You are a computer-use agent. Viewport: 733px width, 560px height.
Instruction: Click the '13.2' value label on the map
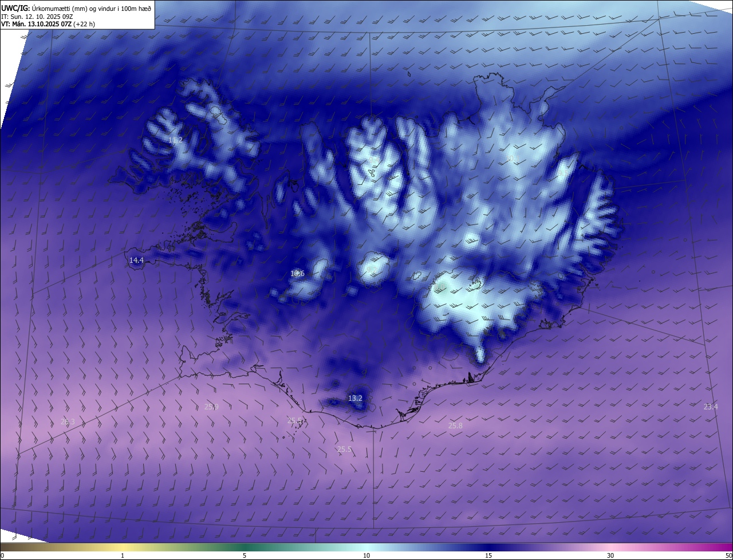(x=355, y=398)
